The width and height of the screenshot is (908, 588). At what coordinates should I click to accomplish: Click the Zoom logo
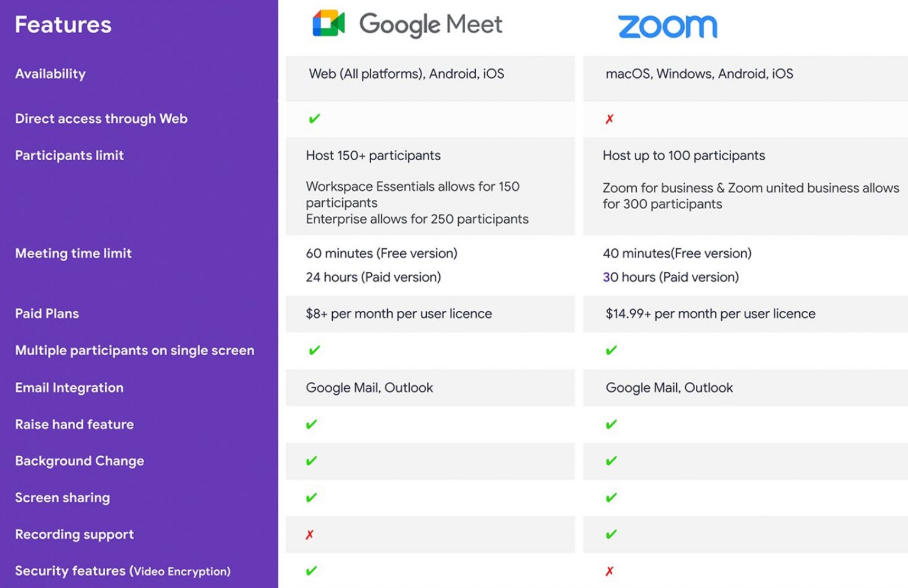click(667, 27)
